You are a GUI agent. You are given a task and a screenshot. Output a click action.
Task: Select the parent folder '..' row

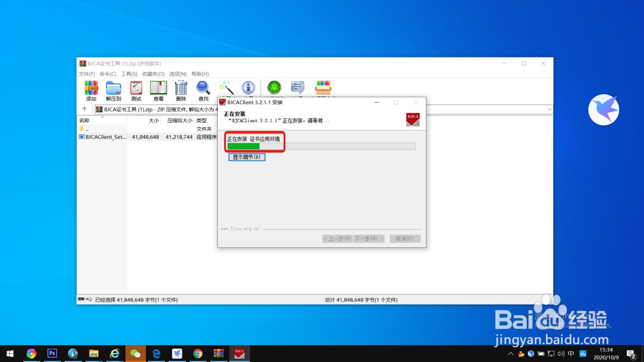(147, 129)
